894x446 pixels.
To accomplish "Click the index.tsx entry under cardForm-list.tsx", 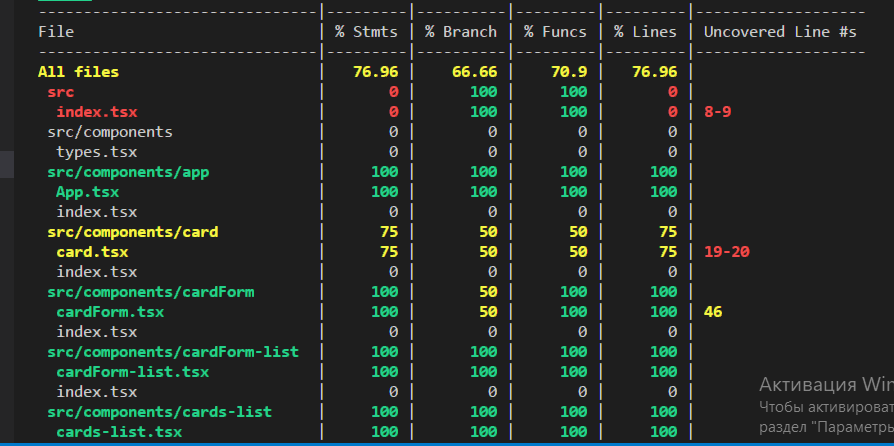I will [x=97, y=392].
